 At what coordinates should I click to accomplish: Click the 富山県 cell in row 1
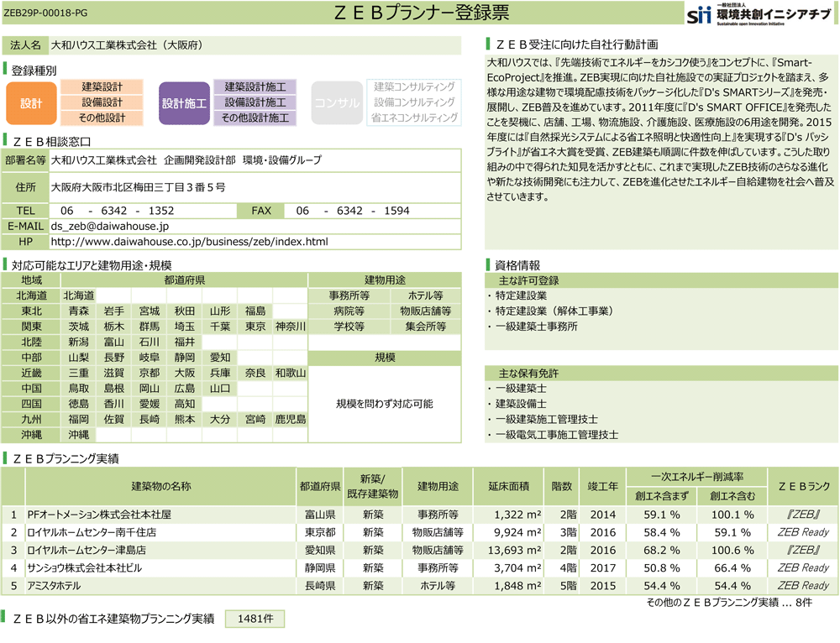[x=320, y=515]
